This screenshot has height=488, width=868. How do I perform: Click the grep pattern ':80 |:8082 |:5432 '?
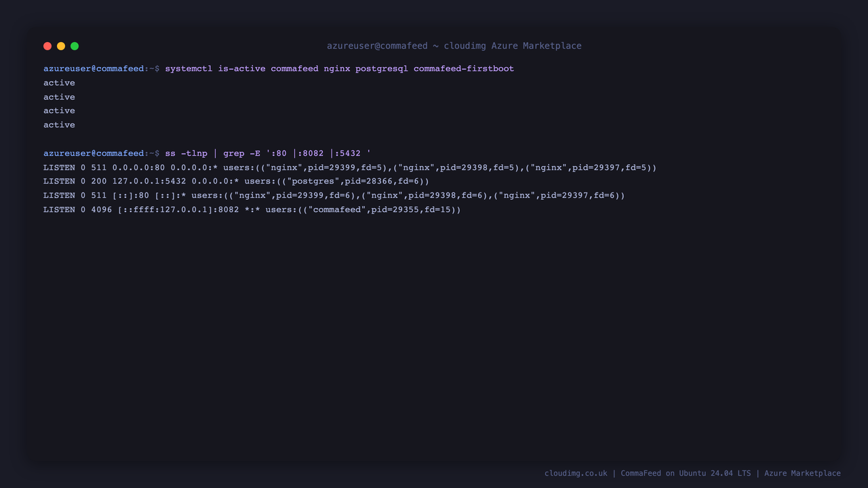pyautogui.click(x=319, y=153)
